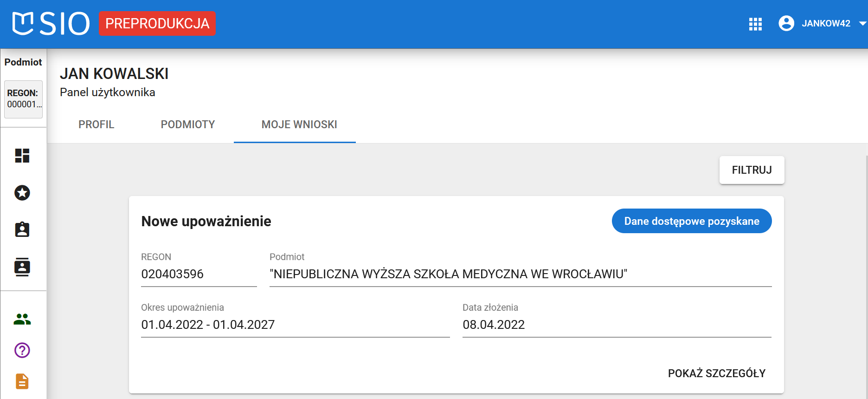Click the REGON field value 020403596
The height and width of the screenshot is (399, 868).
click(173, 274)
